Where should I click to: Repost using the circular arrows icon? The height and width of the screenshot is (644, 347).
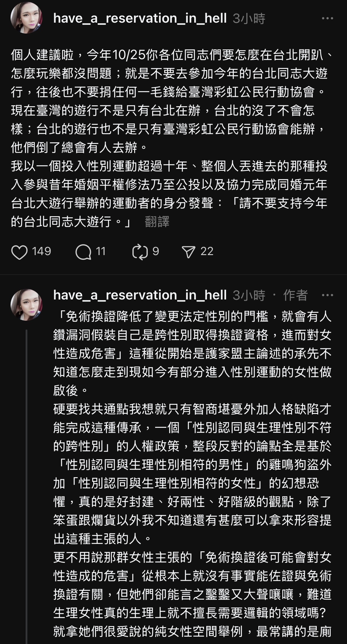140,252
